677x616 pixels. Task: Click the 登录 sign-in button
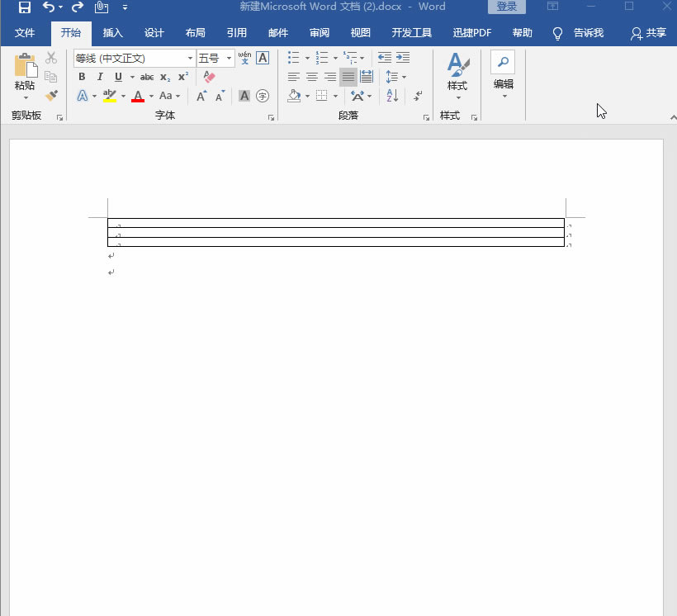[506, 7]
